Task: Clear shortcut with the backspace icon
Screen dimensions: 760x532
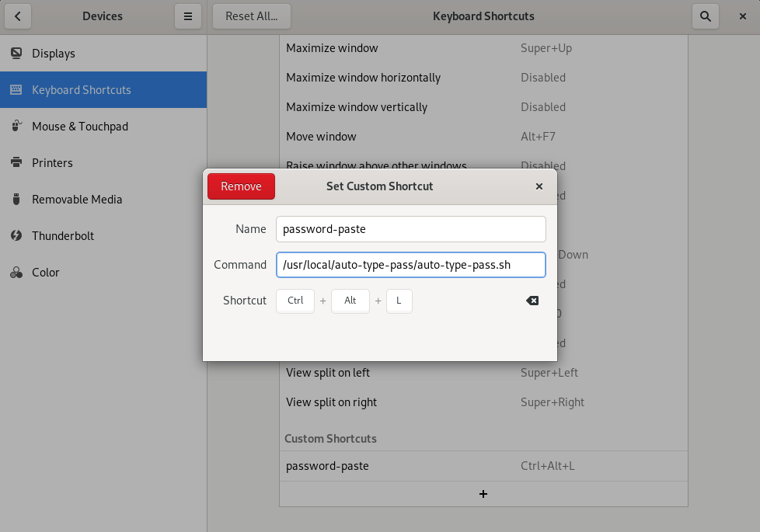Action: pyautogui.click(x=532, y=301)
